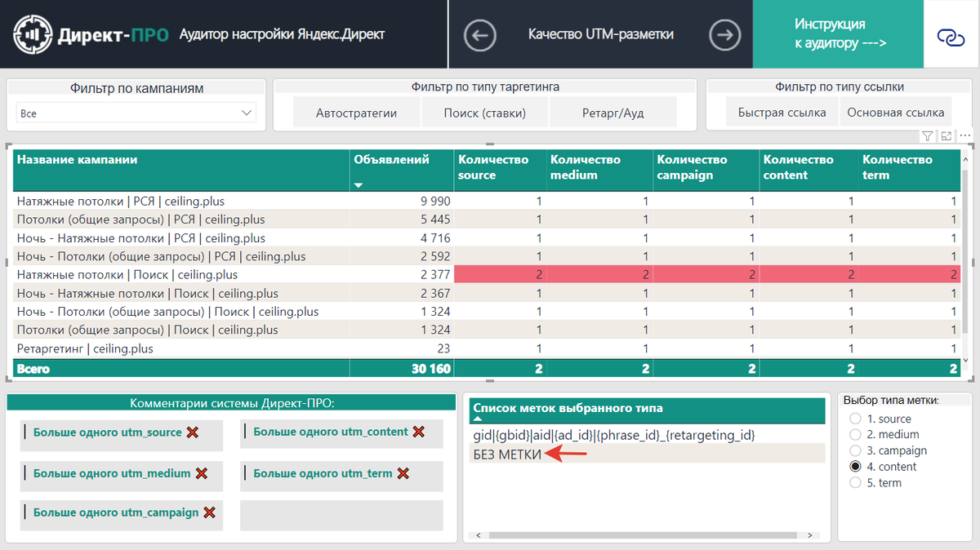This screenshot has height=550, width=980.
Task: Filter by Поиск (ставки) targeting type
Action: pyautogui.click(x=485, y=113)
